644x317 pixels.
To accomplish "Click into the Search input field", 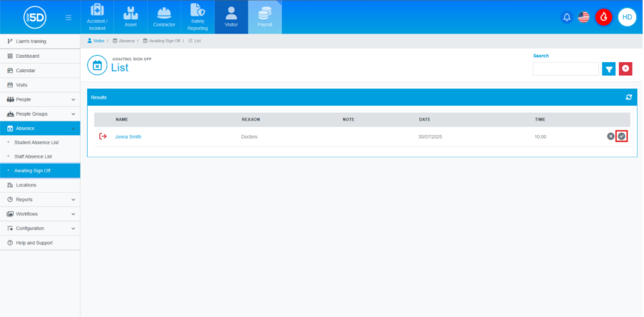I will tap(566, 69).
